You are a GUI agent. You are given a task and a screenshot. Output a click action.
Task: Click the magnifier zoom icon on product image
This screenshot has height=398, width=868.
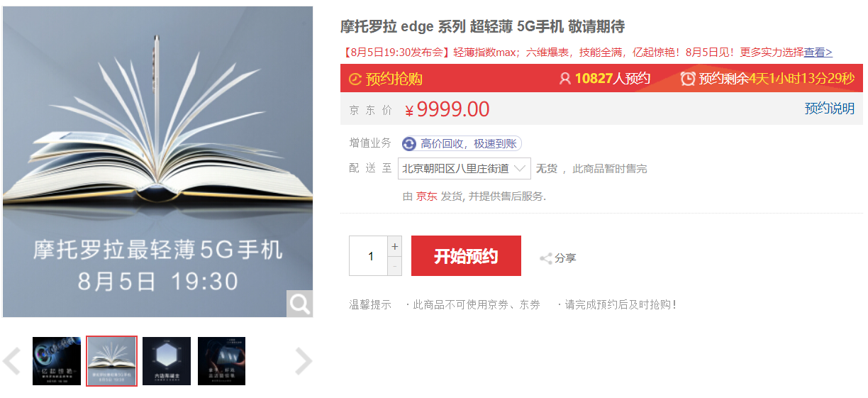click(299, 304)
